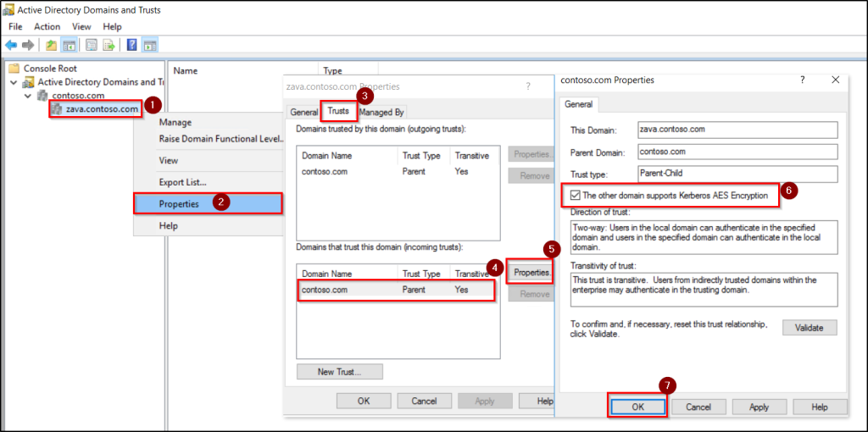Click the Trust type field showing Parent-Child
Image resolution: width=868 pixels, height=432 pixels.
click(737, 174)
